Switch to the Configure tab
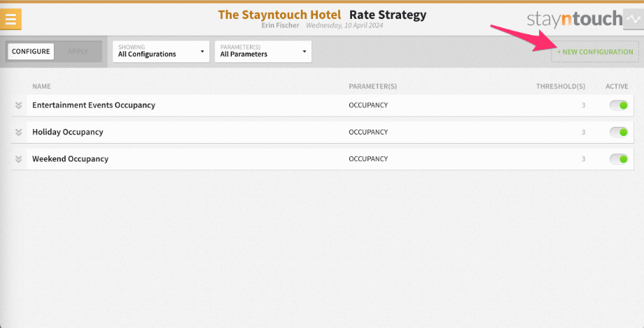This screenshot has height=328, width=644. pyautogui.click(x=31, y=51)
